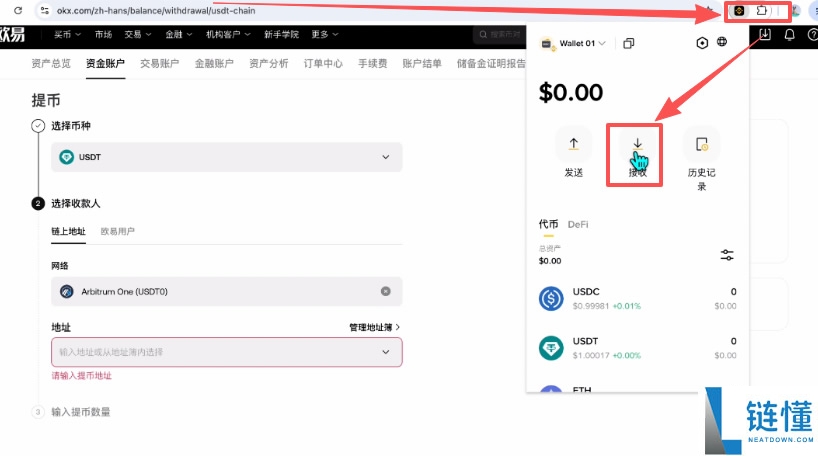Select the 代币 tab in wallet

(x=548, y=224)
